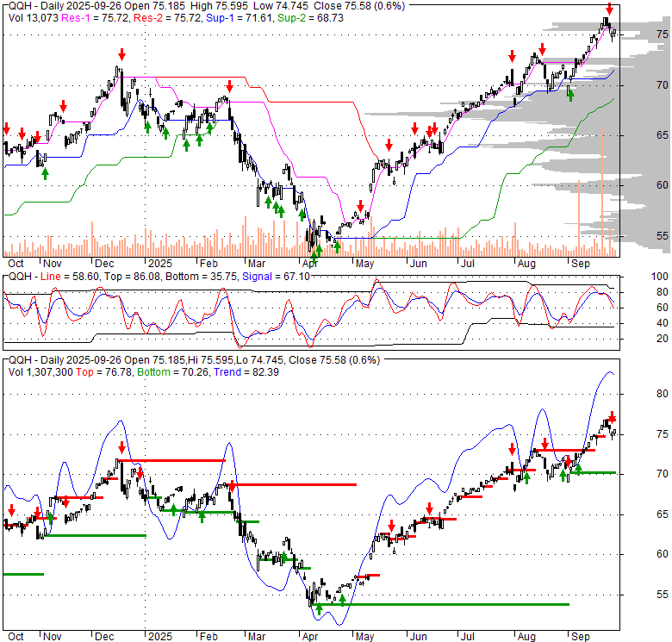The width and height of the screenshot is (672, 642).
Task: Click the 'Sup-1 = 71.61' blue label
Action: 240,18
